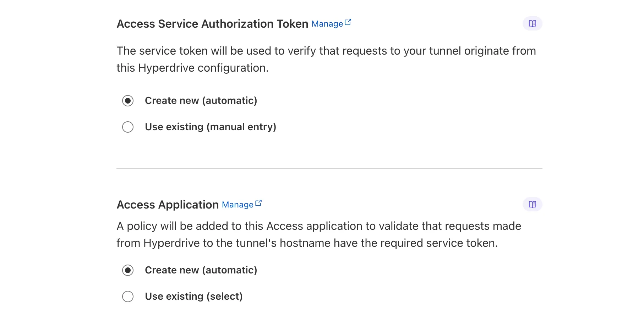
Task: Select "Create new (automatic)" for the service token
Action: coord(128,101)
